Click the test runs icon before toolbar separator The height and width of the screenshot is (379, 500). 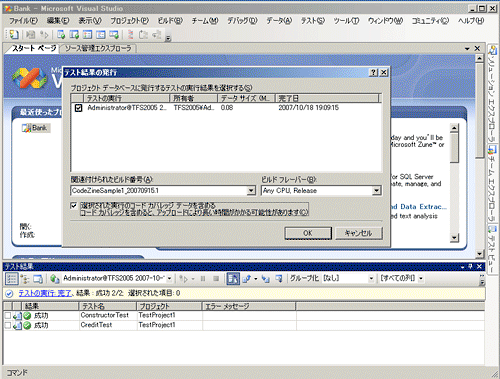(114, 34)
